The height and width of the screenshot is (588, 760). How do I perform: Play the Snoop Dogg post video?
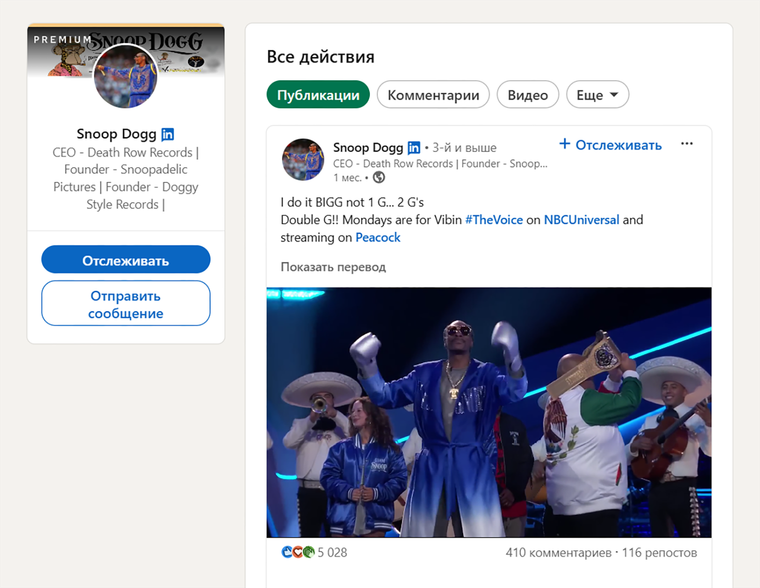[x=489, y=412]
